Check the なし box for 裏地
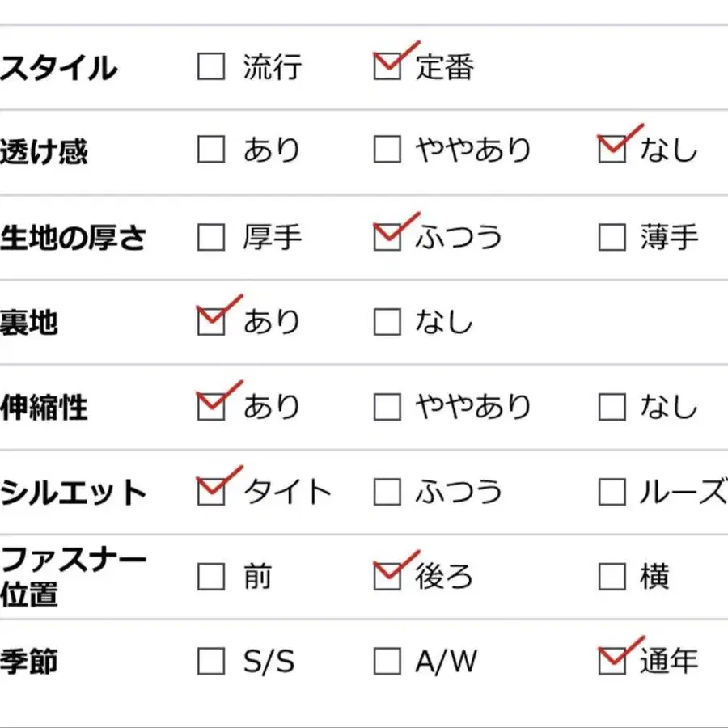 point(387,322)
